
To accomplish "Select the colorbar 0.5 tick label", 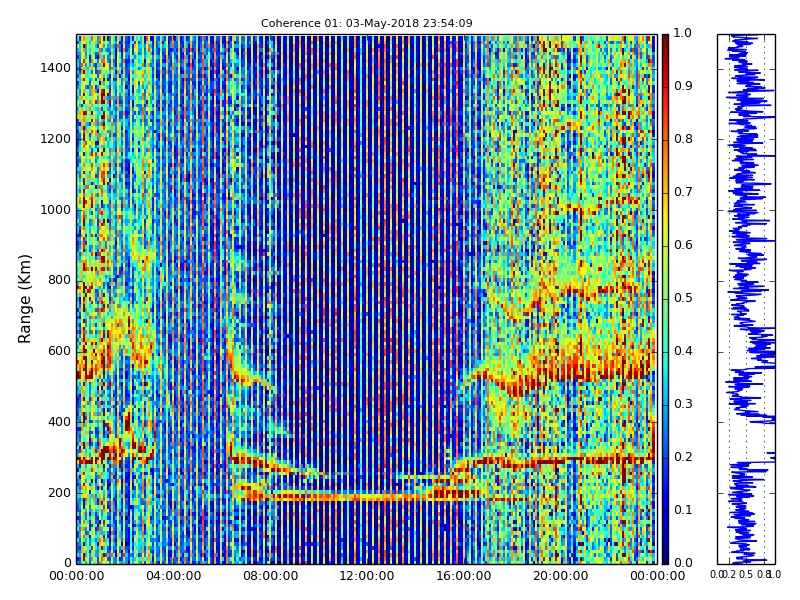I will pyautogui.click(x=683, y=298).
